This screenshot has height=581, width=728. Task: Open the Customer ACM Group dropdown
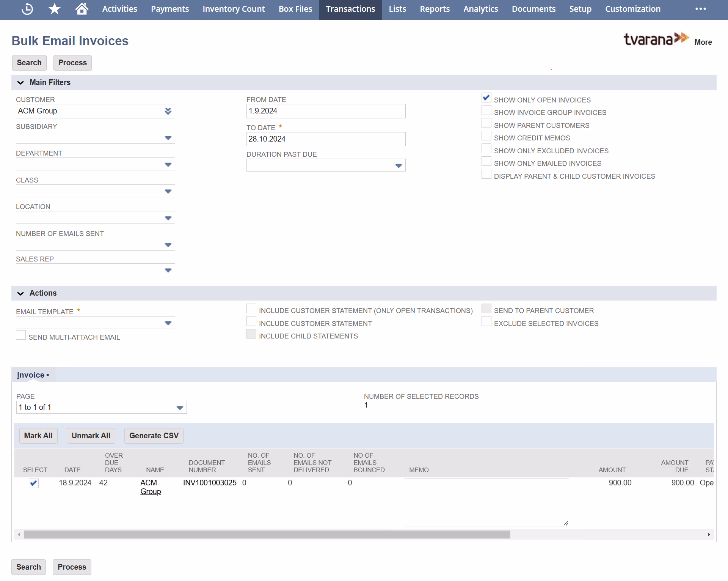pyautogui.click(x=168, y=111)
